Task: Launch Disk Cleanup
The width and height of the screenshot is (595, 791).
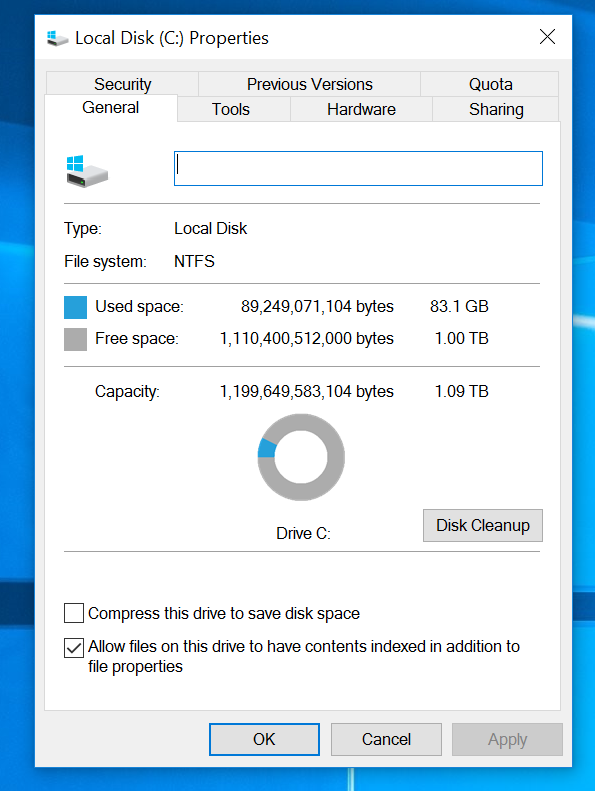Action: pyautogui.click(x=483, y=525)
